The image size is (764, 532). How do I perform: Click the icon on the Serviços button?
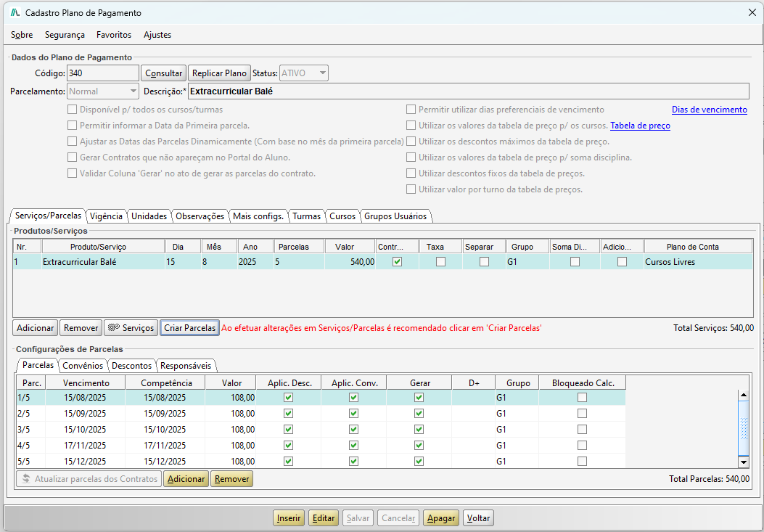(x=113, y=327)
